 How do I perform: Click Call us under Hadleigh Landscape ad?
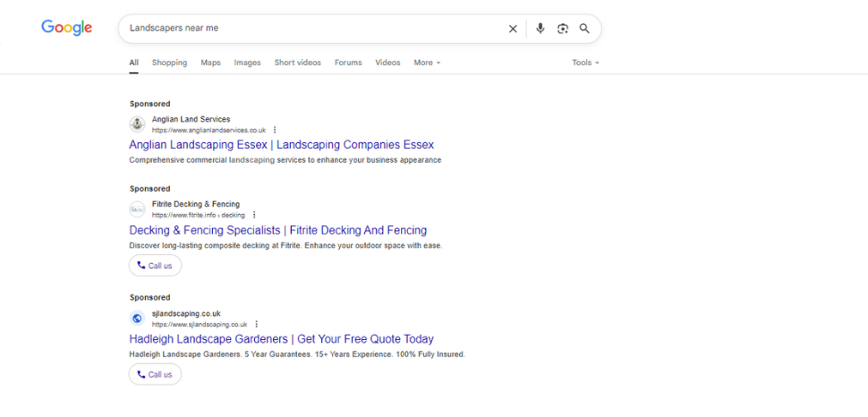[x=155, y=374]
